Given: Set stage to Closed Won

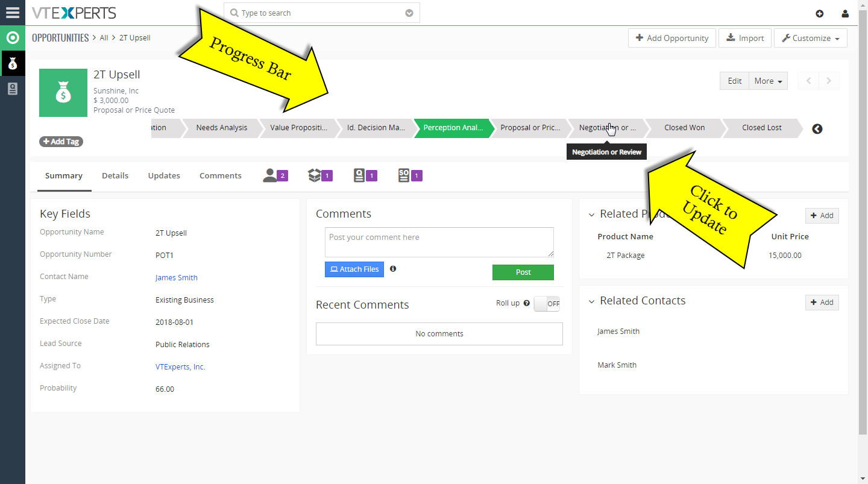Looking at the screenshot, I should click(x=684, y=128).
